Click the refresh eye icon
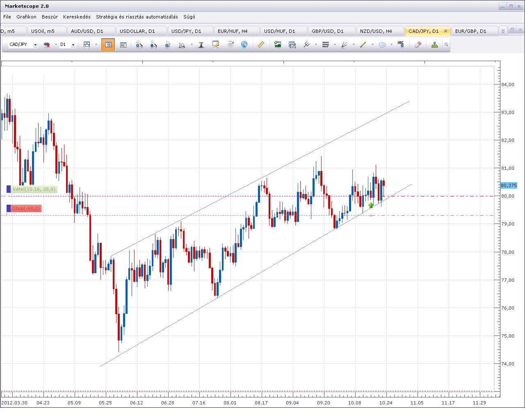 point(230,44)
